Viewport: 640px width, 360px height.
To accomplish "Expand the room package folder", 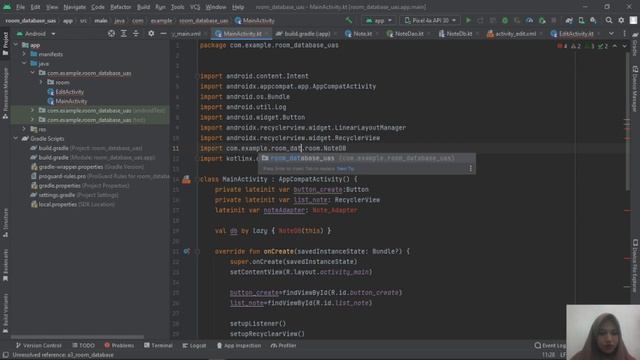I will click(41, 82).
